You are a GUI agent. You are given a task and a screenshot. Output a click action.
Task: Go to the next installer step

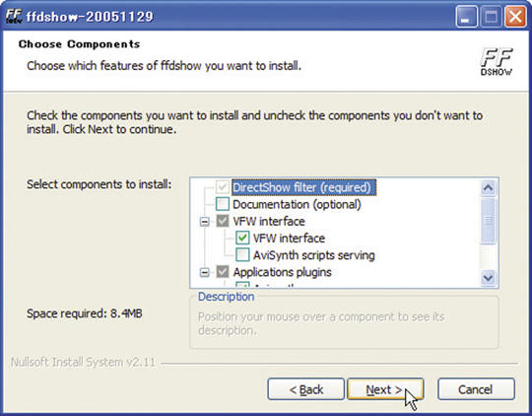(385, 389)
